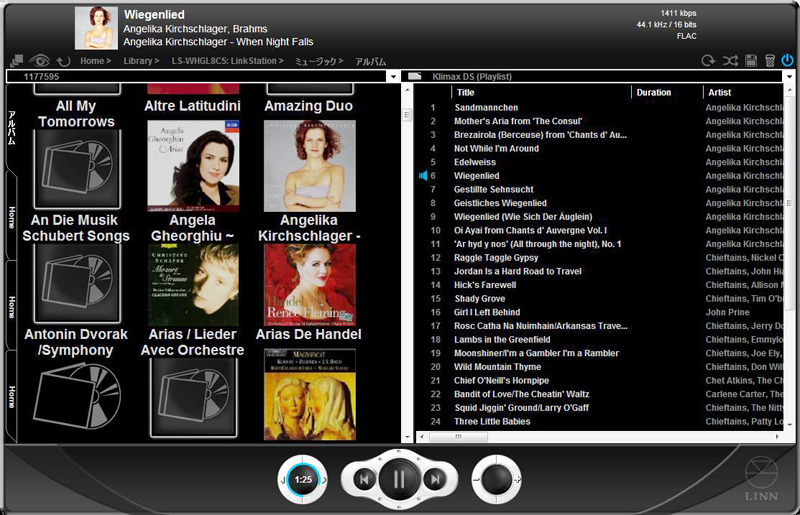Click the volume rotary knob
The image size is (800, 515).
point(496,480)
